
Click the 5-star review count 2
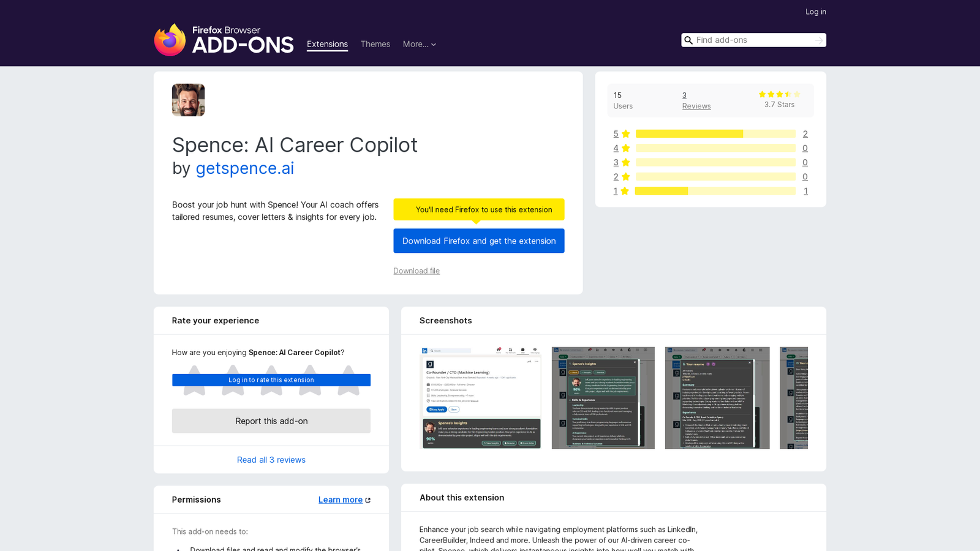[805, 134]
